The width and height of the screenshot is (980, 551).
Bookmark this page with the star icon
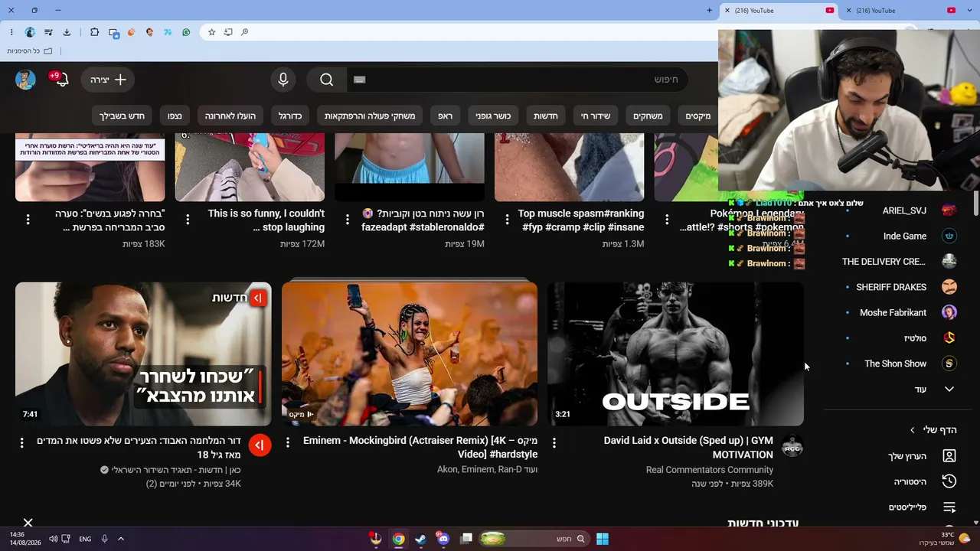pyautogui.click(x=212, y=32)
